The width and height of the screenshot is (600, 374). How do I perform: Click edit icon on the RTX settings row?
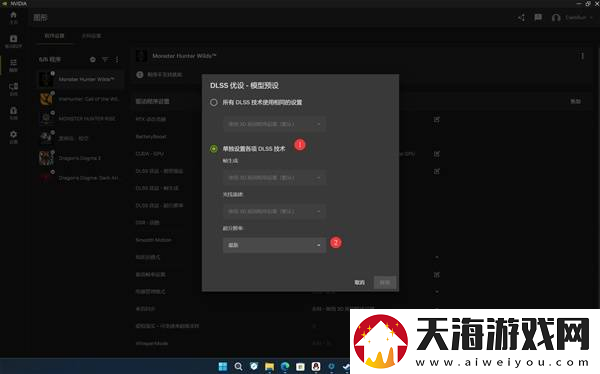tap(437, 119)
